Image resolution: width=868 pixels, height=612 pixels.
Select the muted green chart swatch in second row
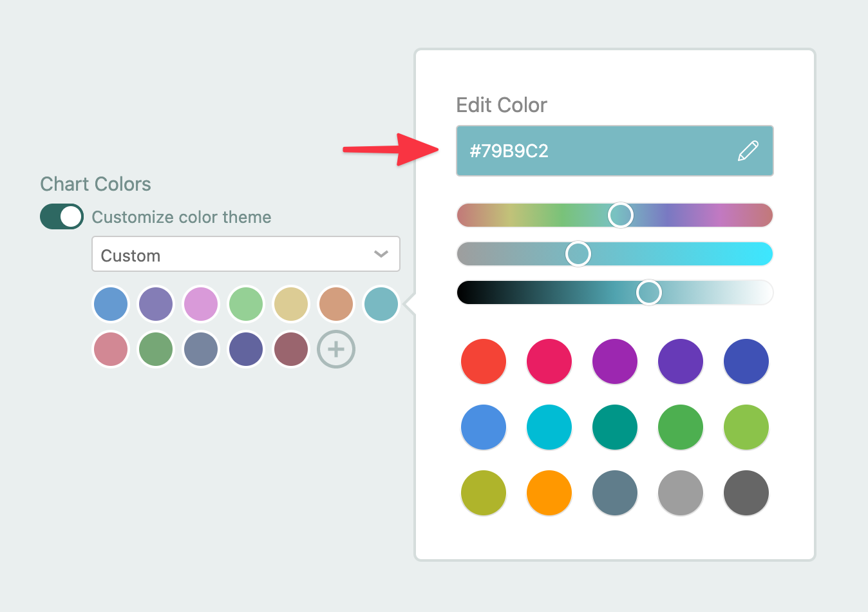pyautogui.click(x=156, y=349)
